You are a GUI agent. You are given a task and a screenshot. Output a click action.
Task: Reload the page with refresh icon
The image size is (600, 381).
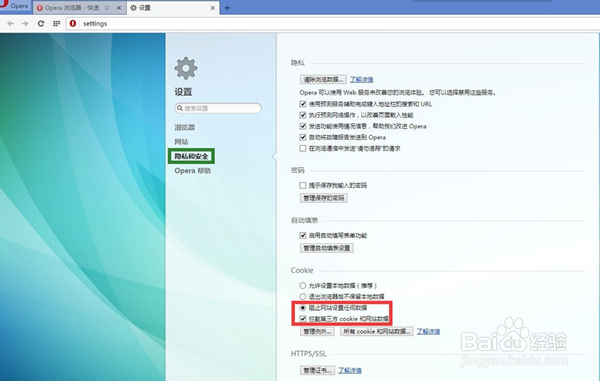[x=41, y=24]
